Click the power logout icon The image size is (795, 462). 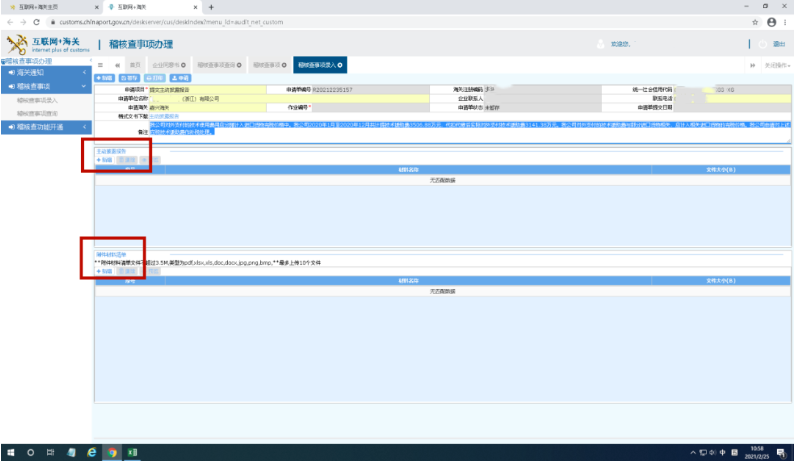pos(763,44)
